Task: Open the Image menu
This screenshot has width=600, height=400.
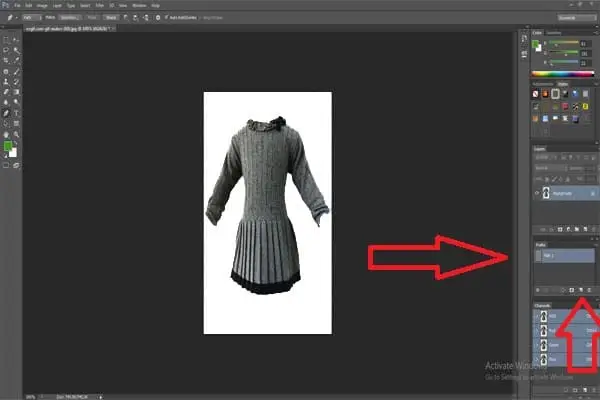Action: coord(42,6)
